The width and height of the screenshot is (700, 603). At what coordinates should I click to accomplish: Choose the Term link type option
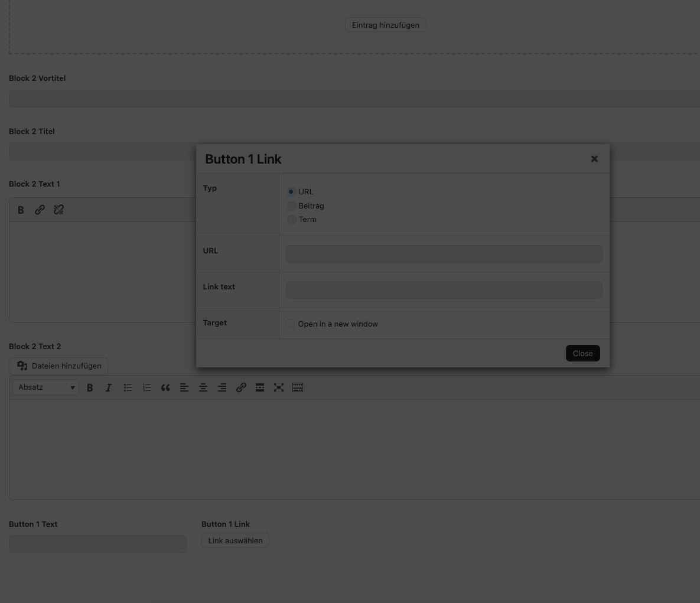click(291, 220)
